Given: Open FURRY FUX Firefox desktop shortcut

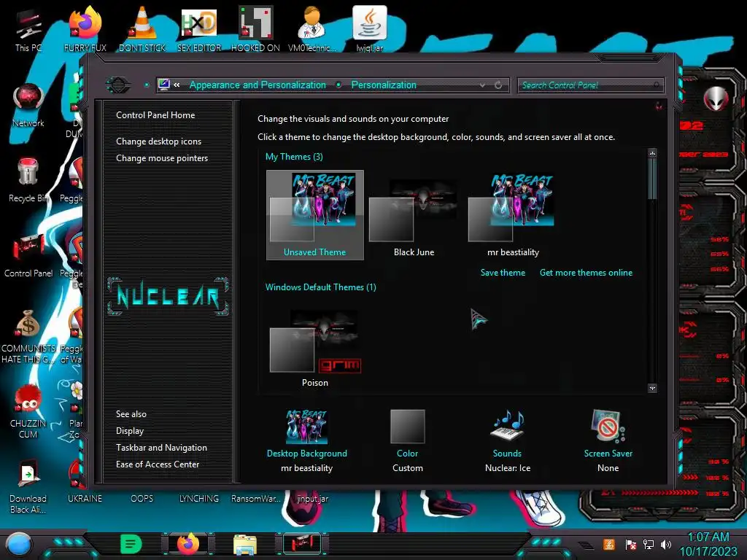Looking at the screenshot, I should tap(85, 29).
